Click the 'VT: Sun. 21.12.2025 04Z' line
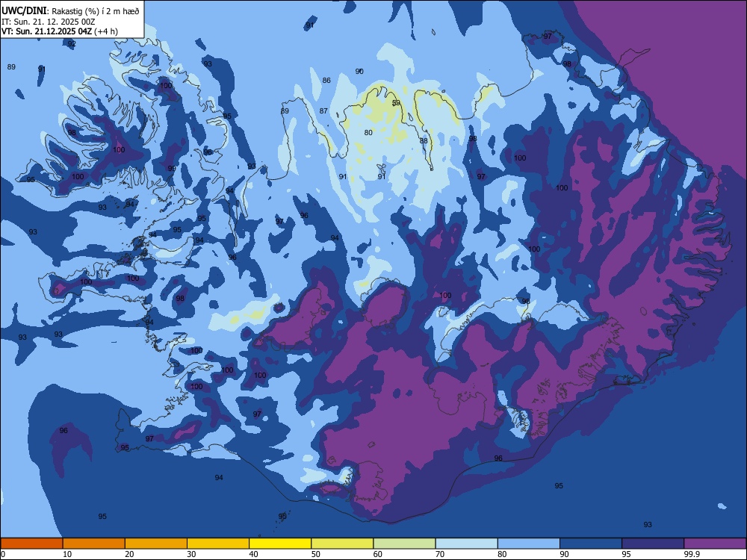 click(46, 31)
